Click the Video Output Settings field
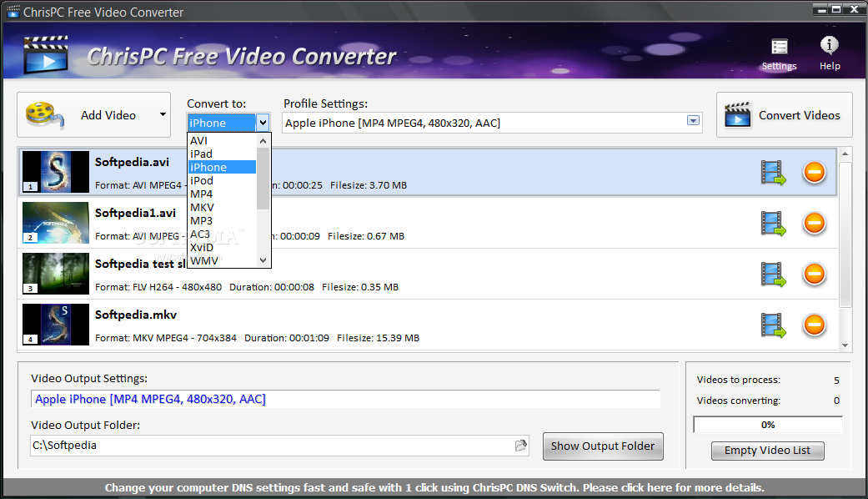 pyautogui.click(x=345, y=399)
